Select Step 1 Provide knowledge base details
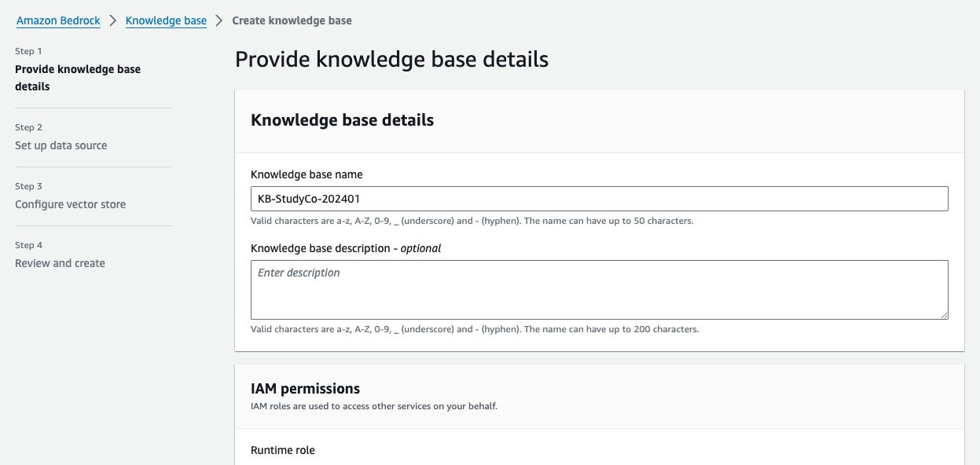The image size is (980, 465). (x=77, y=77)
